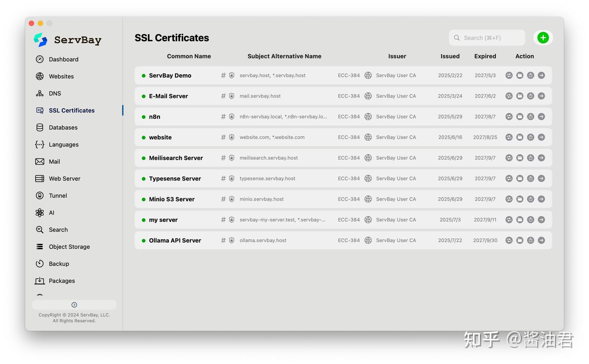Open the AI section

coord(52,213)
